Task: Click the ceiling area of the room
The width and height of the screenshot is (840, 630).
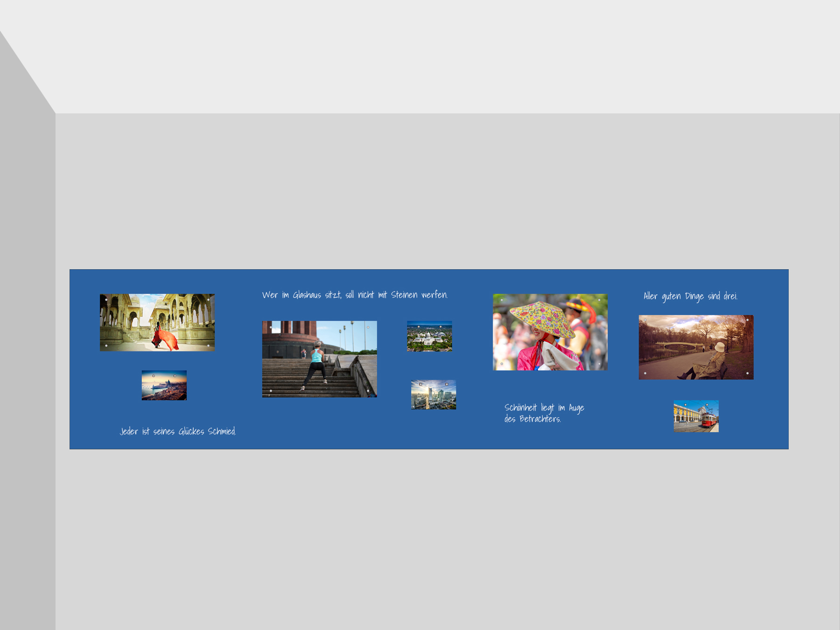Action: (x=420, y=56)
